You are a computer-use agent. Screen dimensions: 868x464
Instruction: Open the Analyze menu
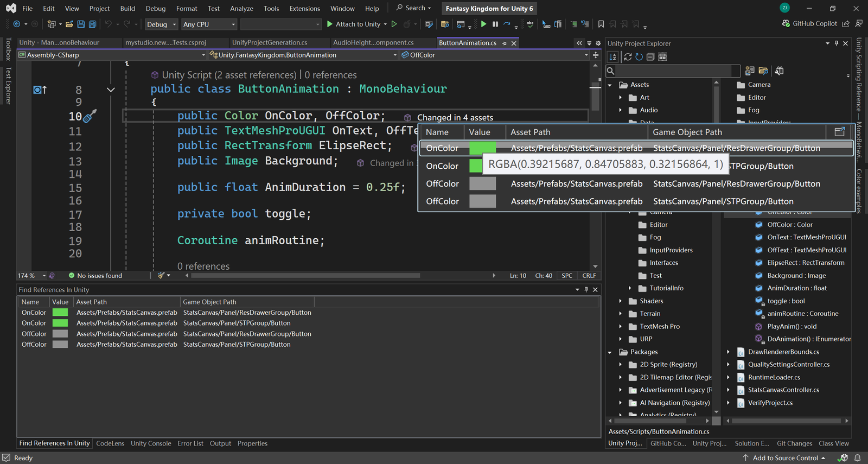pos(241,9)
